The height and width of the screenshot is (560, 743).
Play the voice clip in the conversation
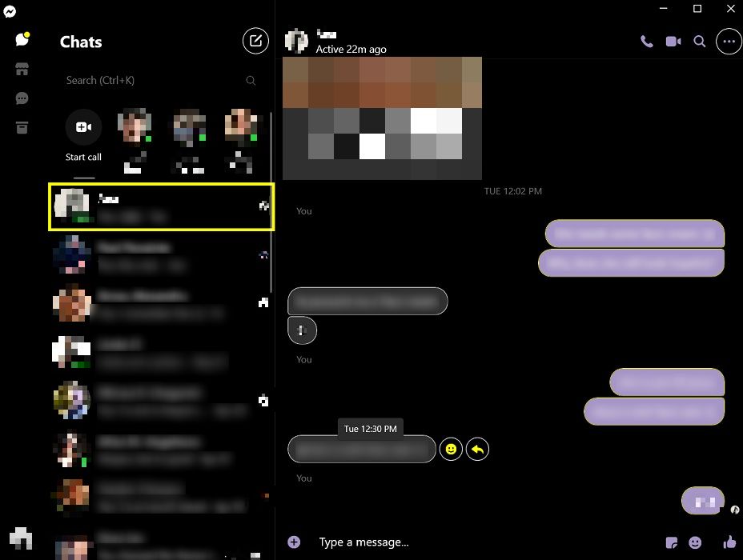point(302,330)
